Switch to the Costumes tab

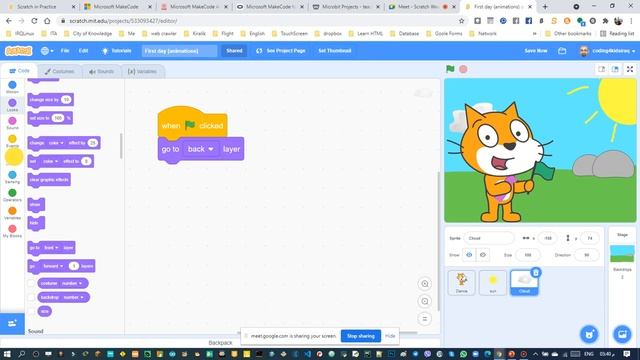[x=60, y=71]
